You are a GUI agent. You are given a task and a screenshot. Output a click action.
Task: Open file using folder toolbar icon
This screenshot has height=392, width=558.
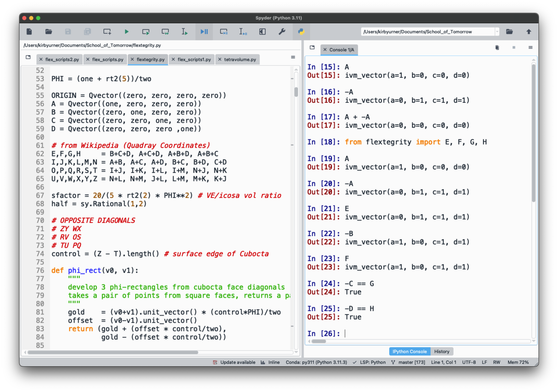click(49, 32)
